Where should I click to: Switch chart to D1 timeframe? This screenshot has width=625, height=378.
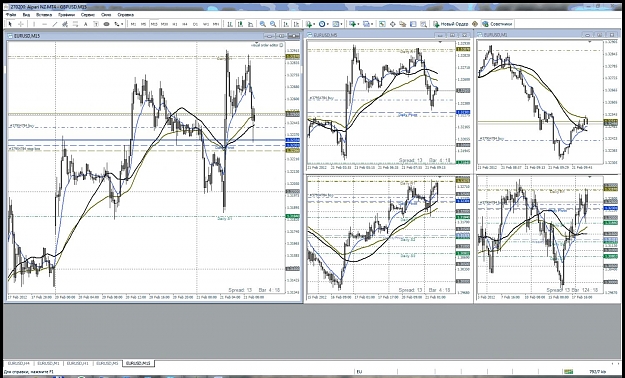(195, 24)
